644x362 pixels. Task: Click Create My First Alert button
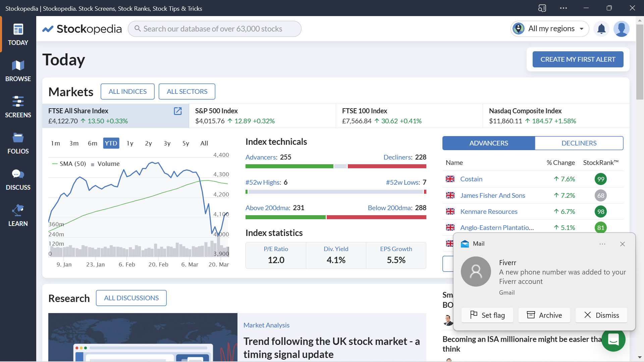pos(578,59)
